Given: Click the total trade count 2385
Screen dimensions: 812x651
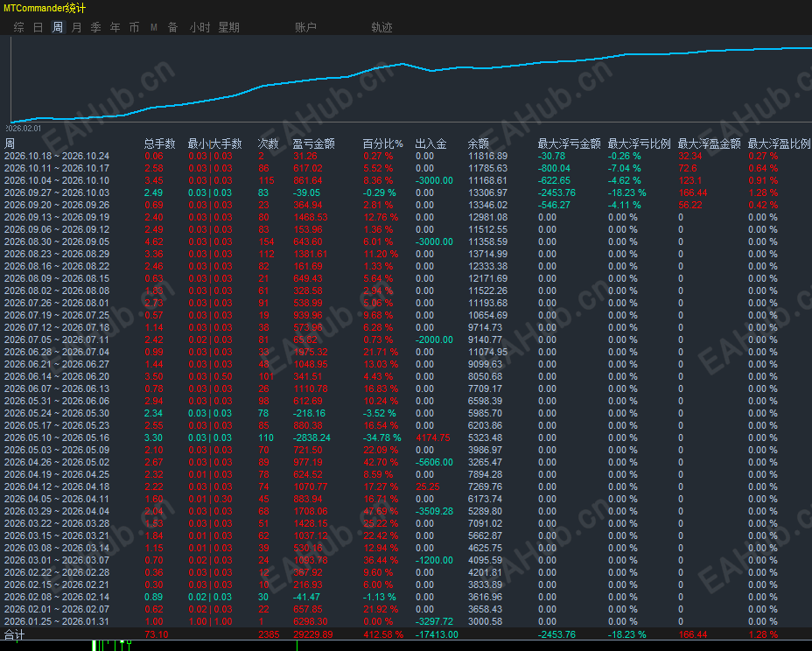Looking at the screenshot, I should click(269, 634).
